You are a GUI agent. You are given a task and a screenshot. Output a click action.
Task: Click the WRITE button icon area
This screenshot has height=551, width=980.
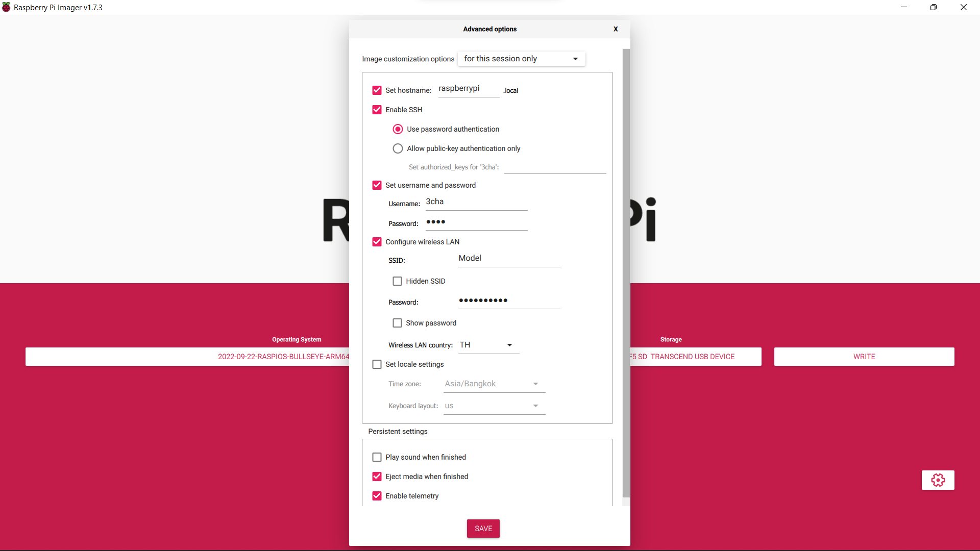point(864,357)
